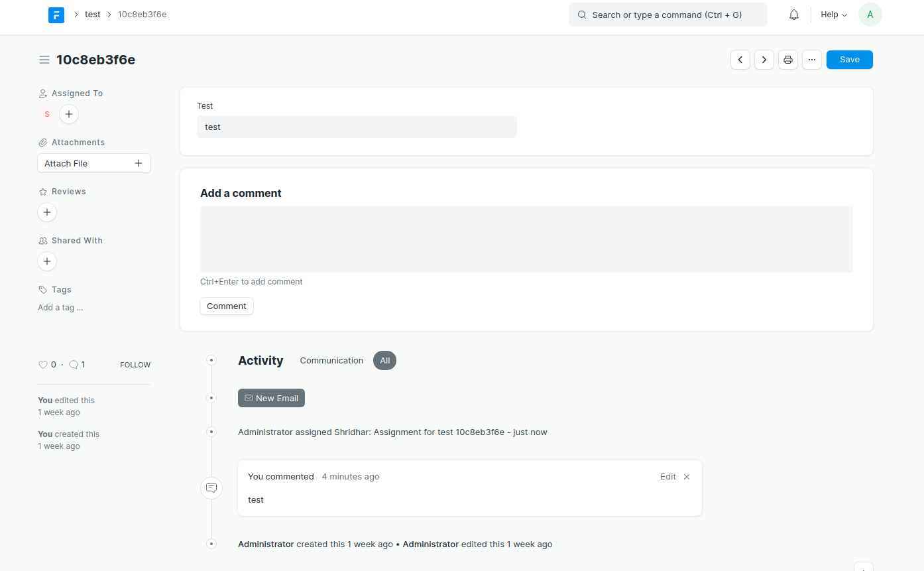Viewport: 924px width, 571px height.
Task: Edit your comment
Action: 667,476
